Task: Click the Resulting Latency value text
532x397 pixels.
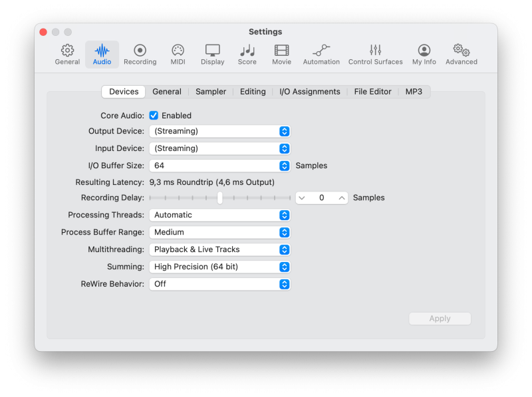Action: click(x=211, y=182)
